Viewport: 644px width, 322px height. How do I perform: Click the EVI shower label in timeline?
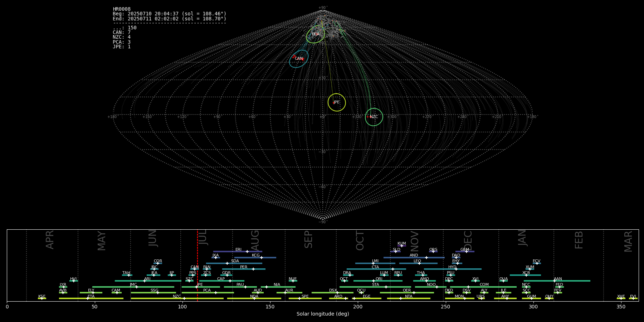[x=633, y=297]
